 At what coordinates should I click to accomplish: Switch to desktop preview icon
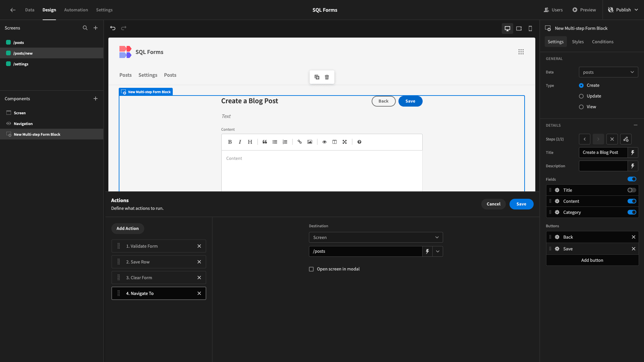tap(507, 28)
